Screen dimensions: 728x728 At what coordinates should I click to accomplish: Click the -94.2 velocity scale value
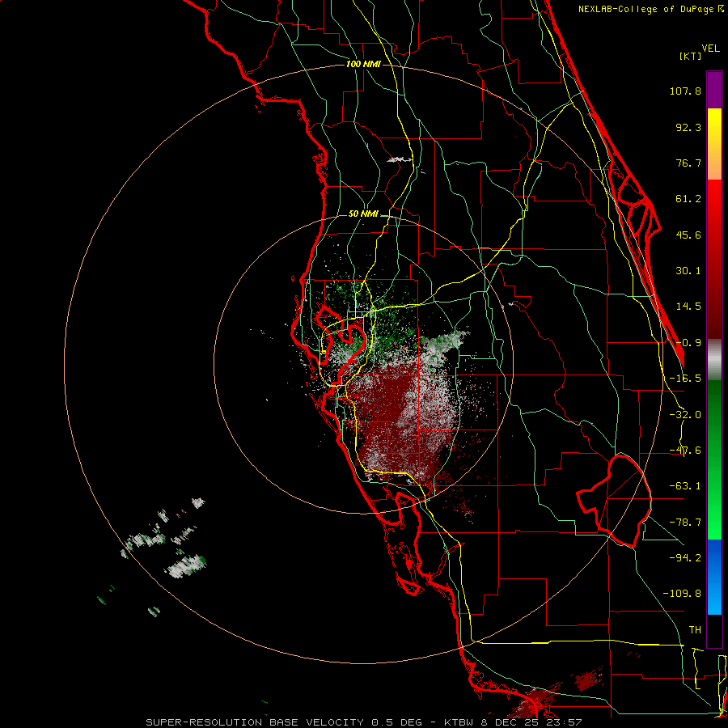point(685,557)
